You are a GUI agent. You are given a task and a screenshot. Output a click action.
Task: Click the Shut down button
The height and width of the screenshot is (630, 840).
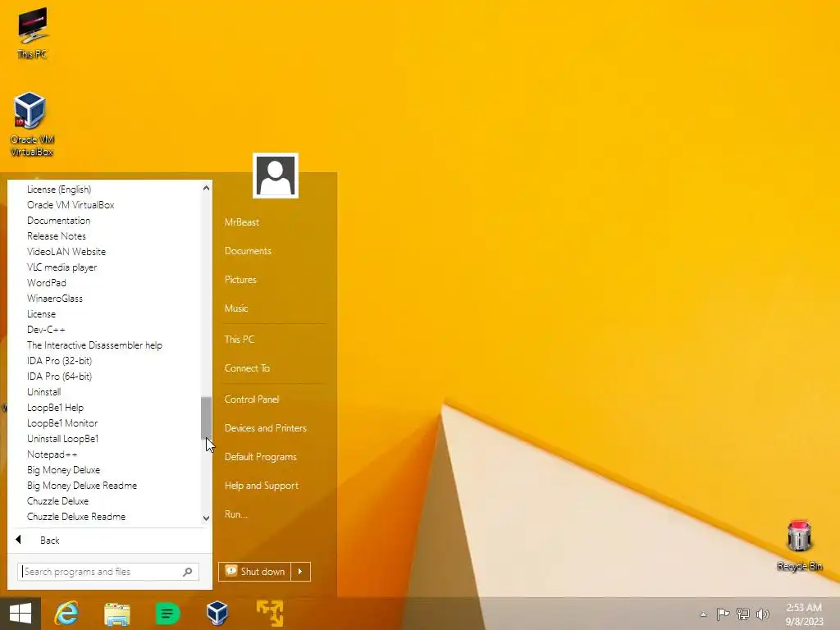pyautogui.click(x=255, y=572)
